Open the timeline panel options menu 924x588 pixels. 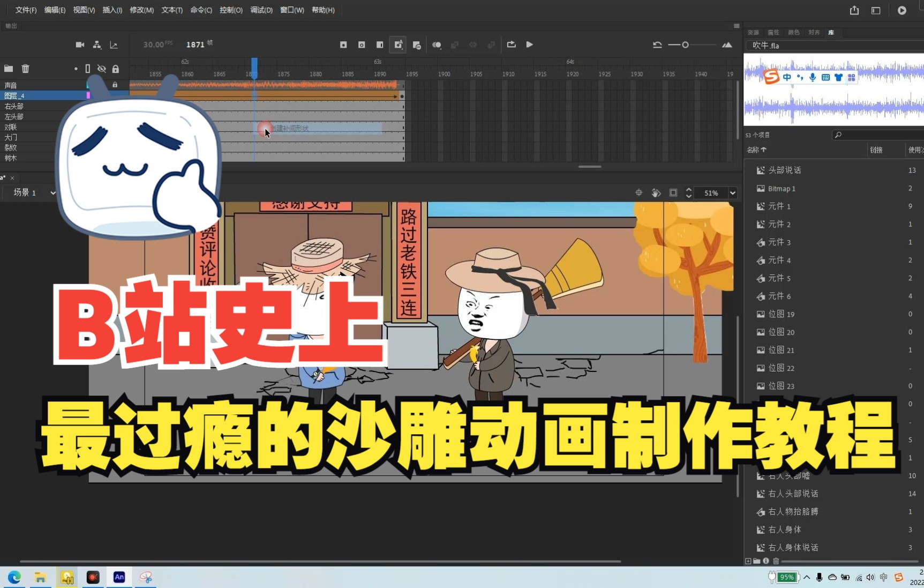[737, 26]
